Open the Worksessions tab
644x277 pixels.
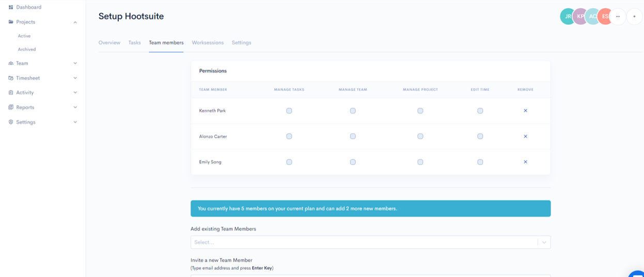pyautogui.click(x=208, y=43)
